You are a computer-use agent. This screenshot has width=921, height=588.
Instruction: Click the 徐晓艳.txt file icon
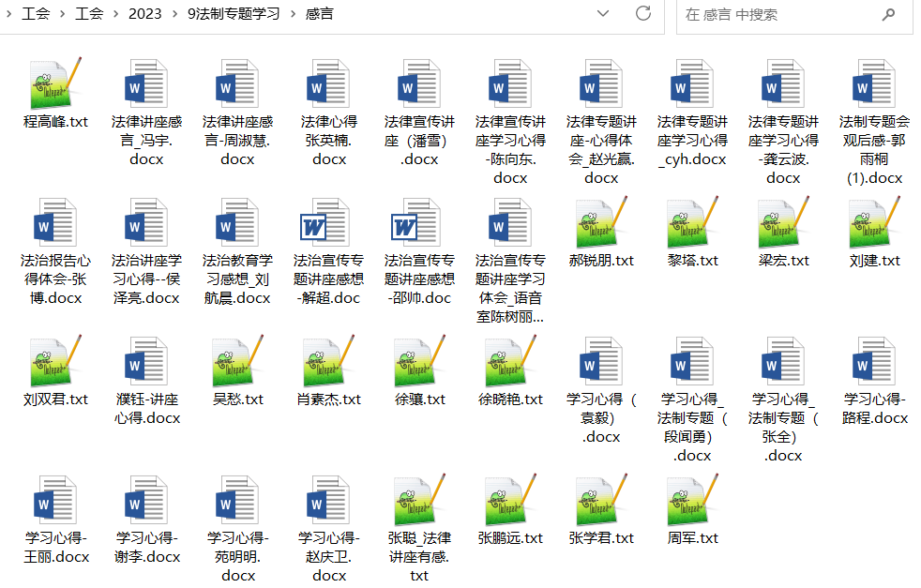(x=510, y=362)
